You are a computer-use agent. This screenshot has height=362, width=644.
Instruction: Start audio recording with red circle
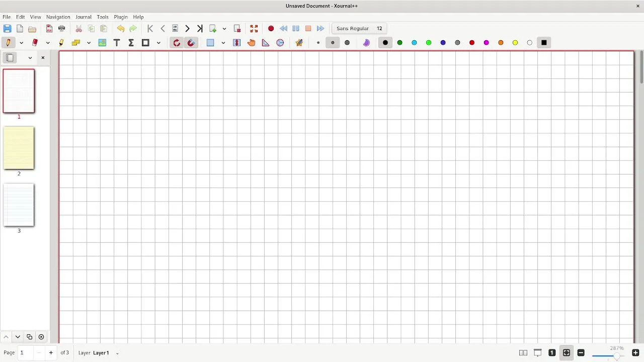point(271,29)
